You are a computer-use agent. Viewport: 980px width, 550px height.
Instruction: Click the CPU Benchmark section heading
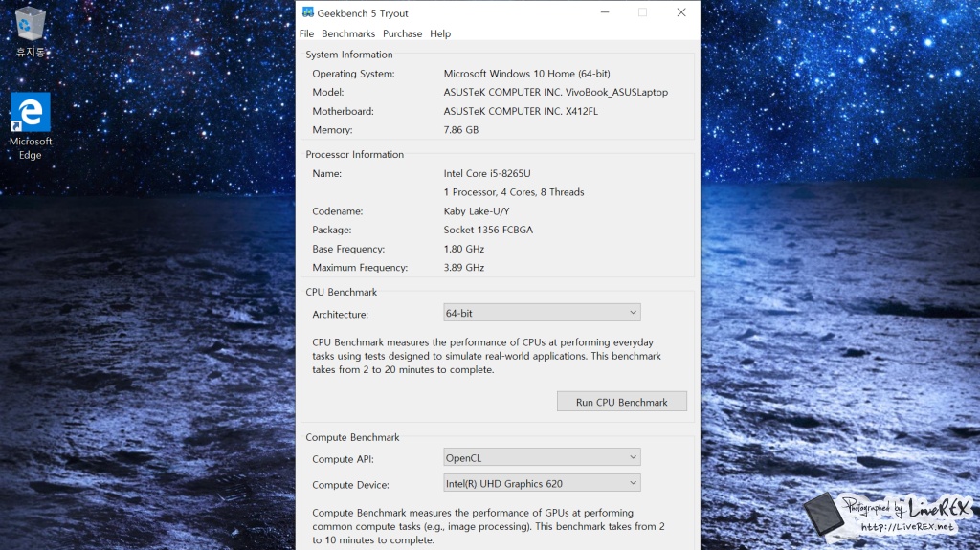tap(342, 292)
